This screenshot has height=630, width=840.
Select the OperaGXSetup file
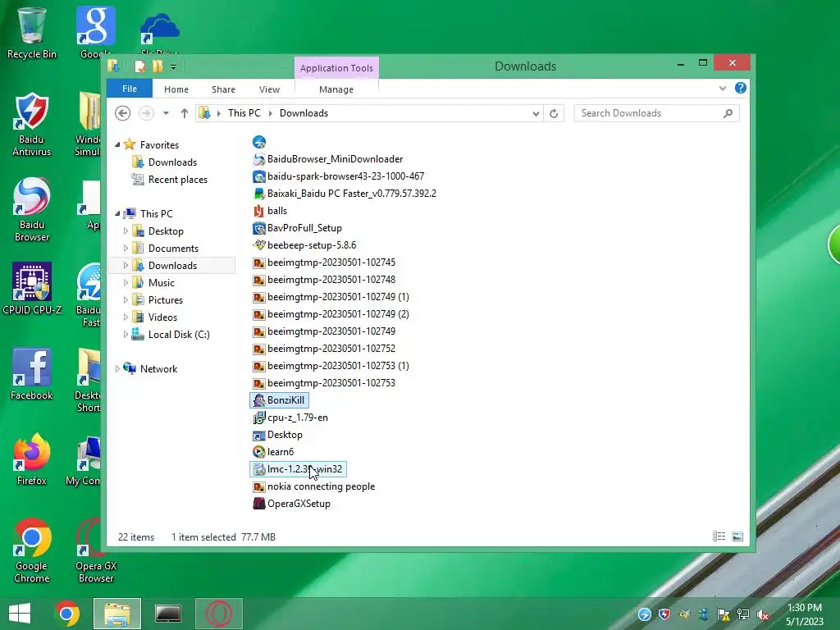[x=291, y=504]
